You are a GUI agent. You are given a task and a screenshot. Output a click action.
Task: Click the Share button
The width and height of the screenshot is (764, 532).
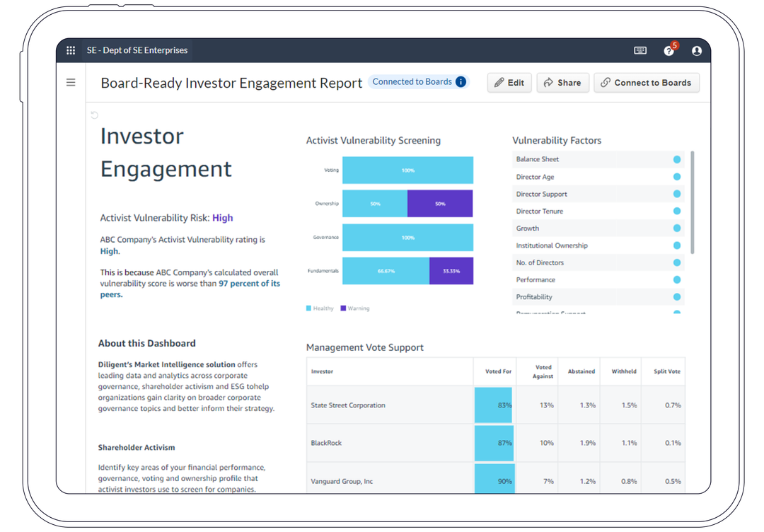[x=563, y=83]
